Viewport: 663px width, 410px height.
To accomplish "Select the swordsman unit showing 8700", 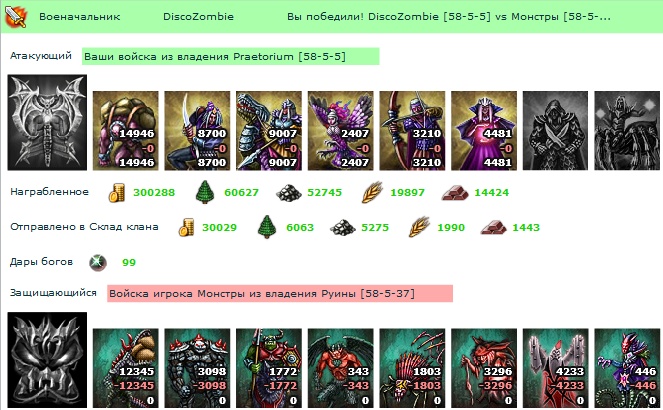I will (x=197, y=131).
